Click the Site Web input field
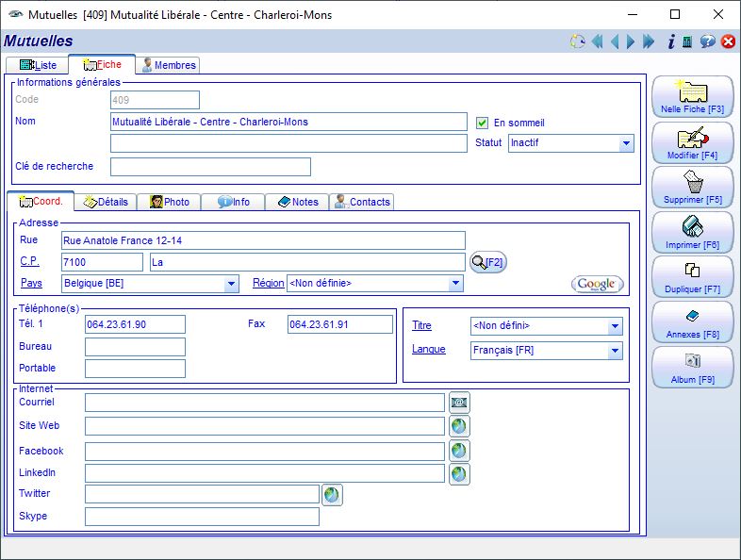The image size is (741, 560). [265, 426]
